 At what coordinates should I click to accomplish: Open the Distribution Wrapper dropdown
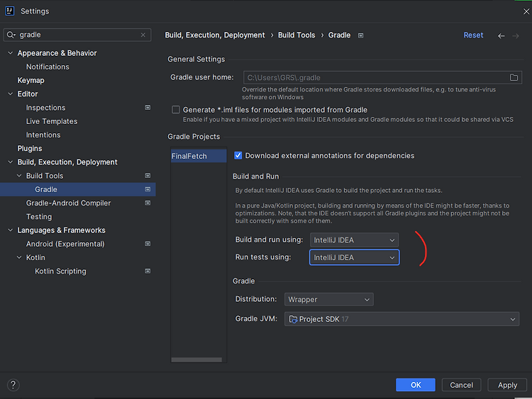(328, 299)
